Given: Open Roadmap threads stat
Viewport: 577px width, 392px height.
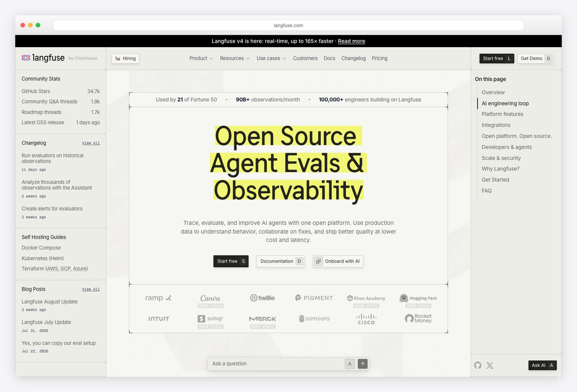Looking at the screenshot, I should coord(61,112).
